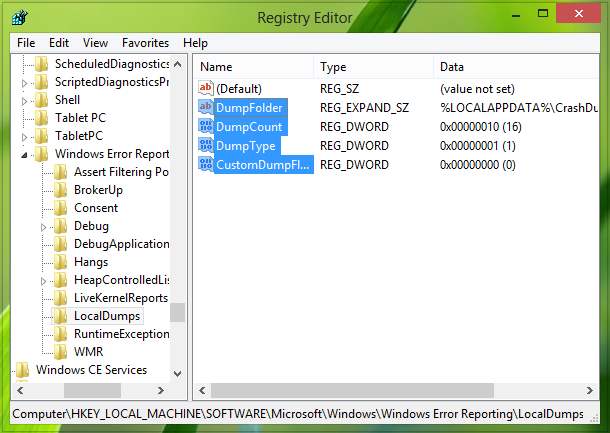Select the LiveKernelReports key label
The height and width of the screenshot is (433, 610).
[121, 298]
